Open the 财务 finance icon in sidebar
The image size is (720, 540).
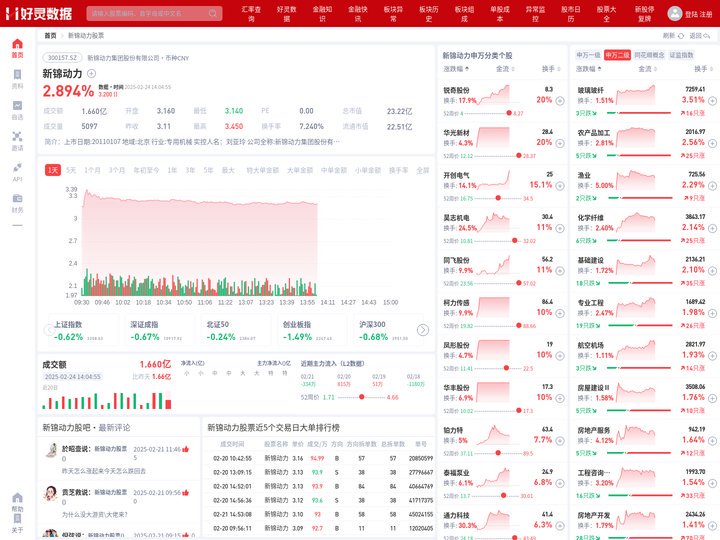pos(17,198)
